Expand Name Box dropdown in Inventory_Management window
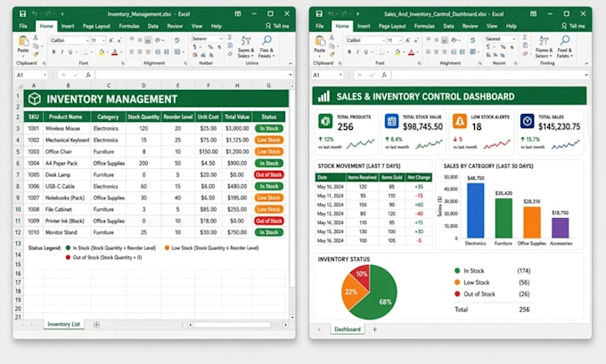Image resolution: width=606 pixels, height=364 pixels. pyautogui.click(x=45, y=75)
